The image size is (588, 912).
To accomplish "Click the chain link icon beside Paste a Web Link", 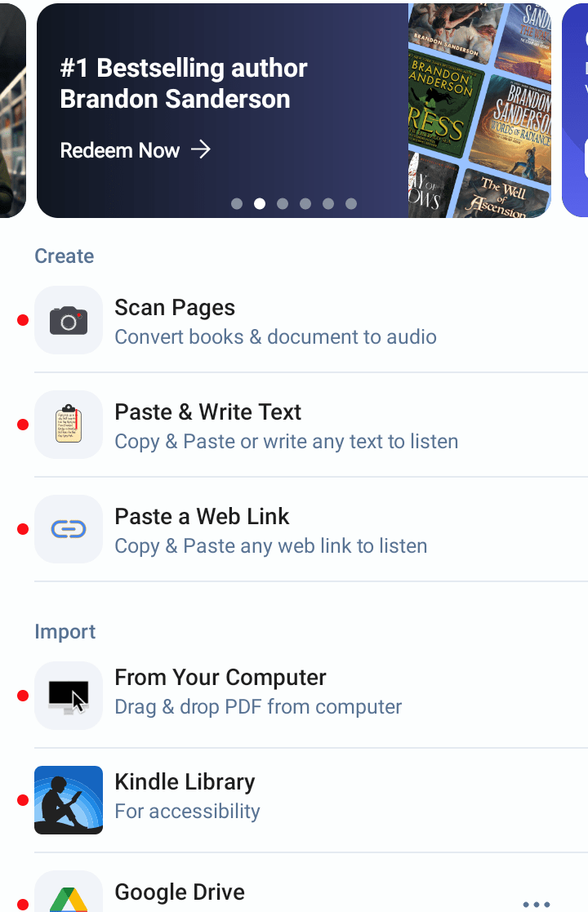I will pos(69,529).
